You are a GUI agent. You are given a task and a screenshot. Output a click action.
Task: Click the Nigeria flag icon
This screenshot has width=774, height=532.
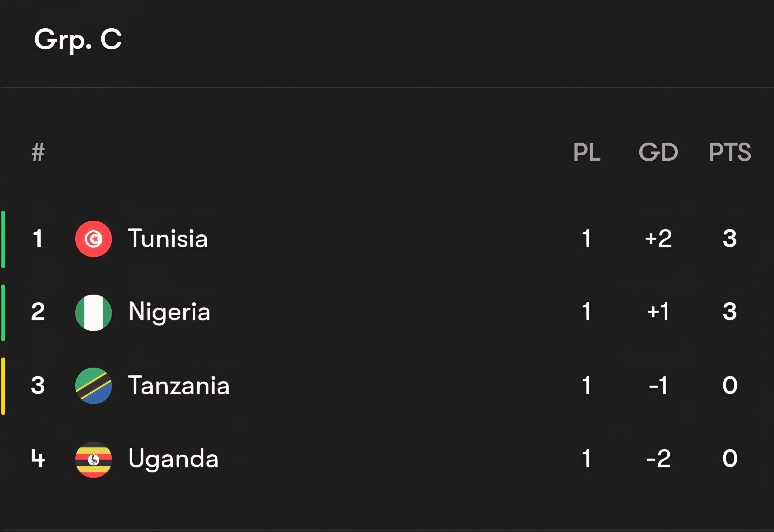[x=93, y=312]
